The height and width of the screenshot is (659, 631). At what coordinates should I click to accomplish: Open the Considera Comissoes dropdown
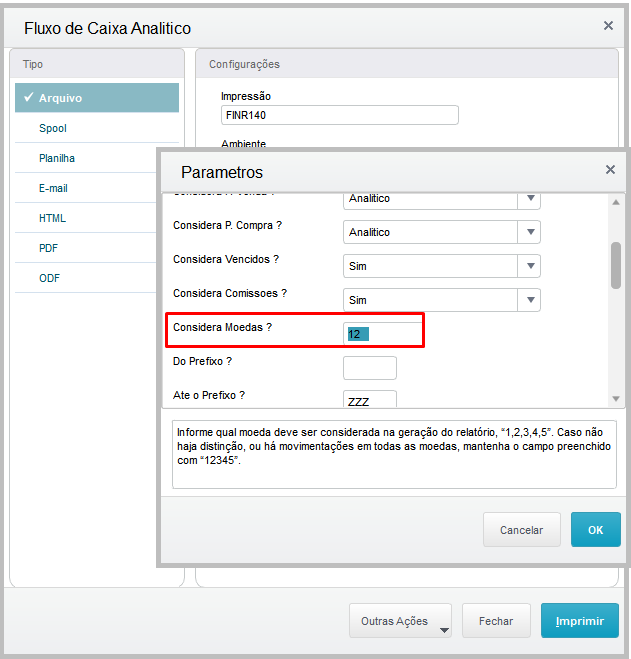[441, 300]
